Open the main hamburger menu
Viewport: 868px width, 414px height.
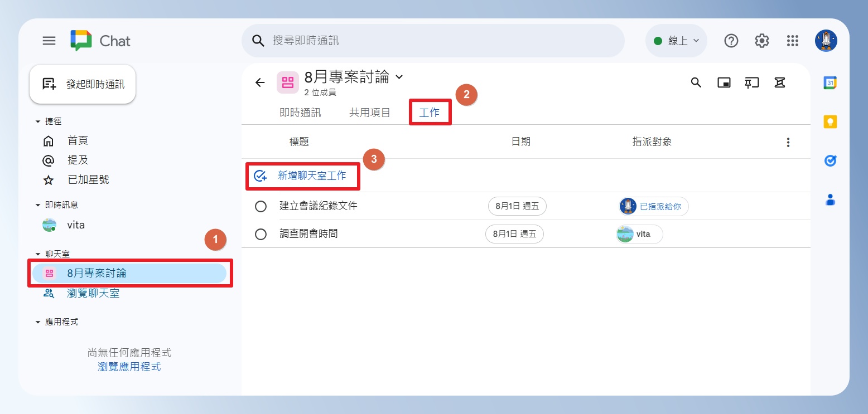[49, 41]
